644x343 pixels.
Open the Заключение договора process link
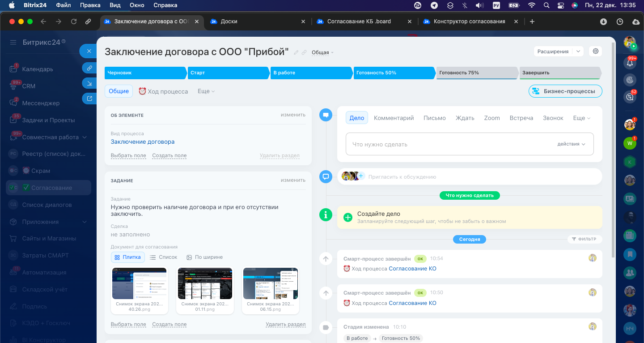pyautogui.click(x=142, y=141)
